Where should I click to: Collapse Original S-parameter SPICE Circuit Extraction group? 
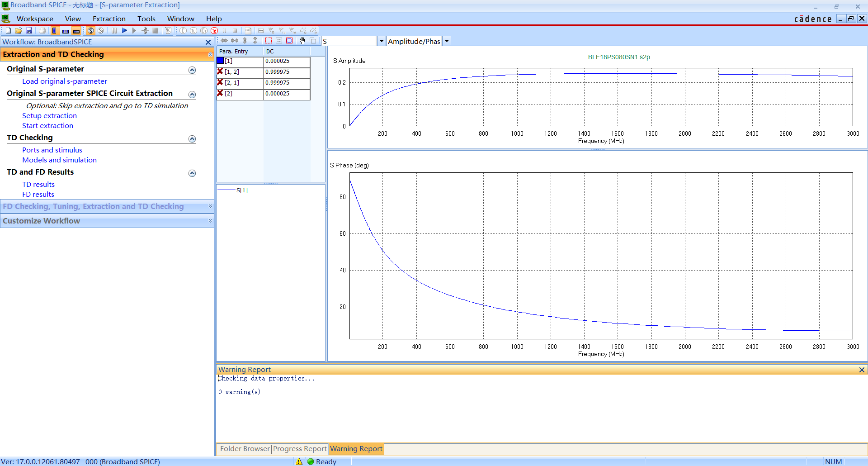coord(192,95)
